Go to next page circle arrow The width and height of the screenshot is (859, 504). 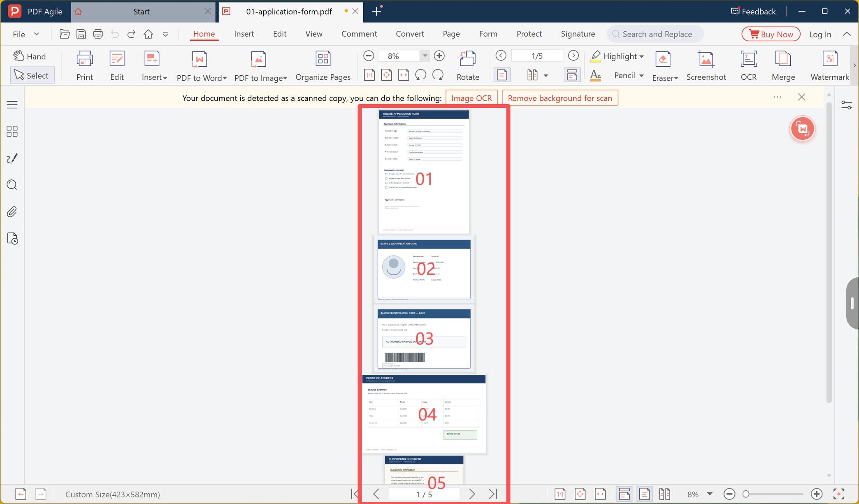pyautogui.click(x=573, y=56)
